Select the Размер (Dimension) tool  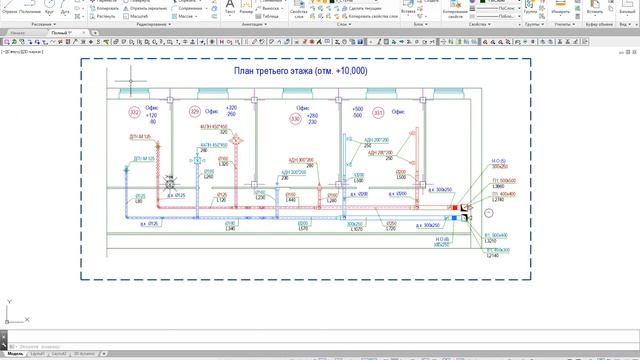246,7
